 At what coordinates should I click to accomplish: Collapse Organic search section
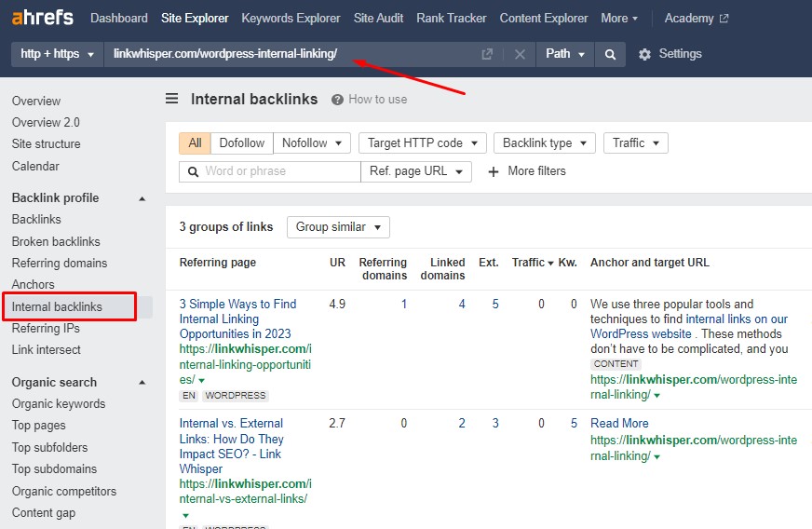coord(142,383)
